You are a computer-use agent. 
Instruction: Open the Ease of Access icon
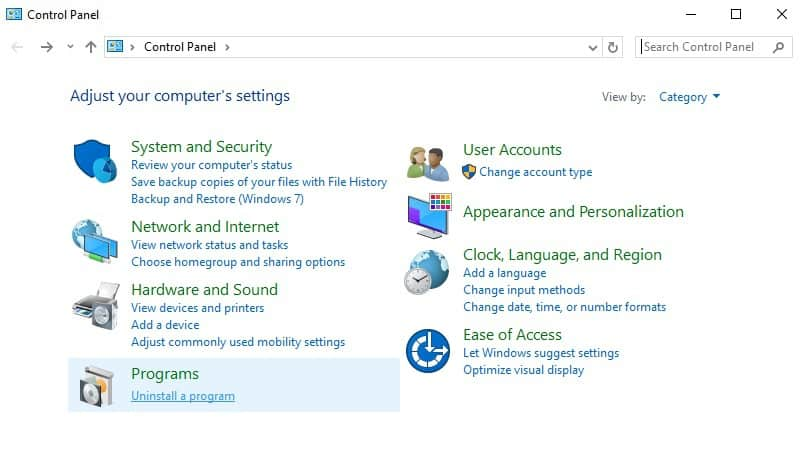[428, 351]
